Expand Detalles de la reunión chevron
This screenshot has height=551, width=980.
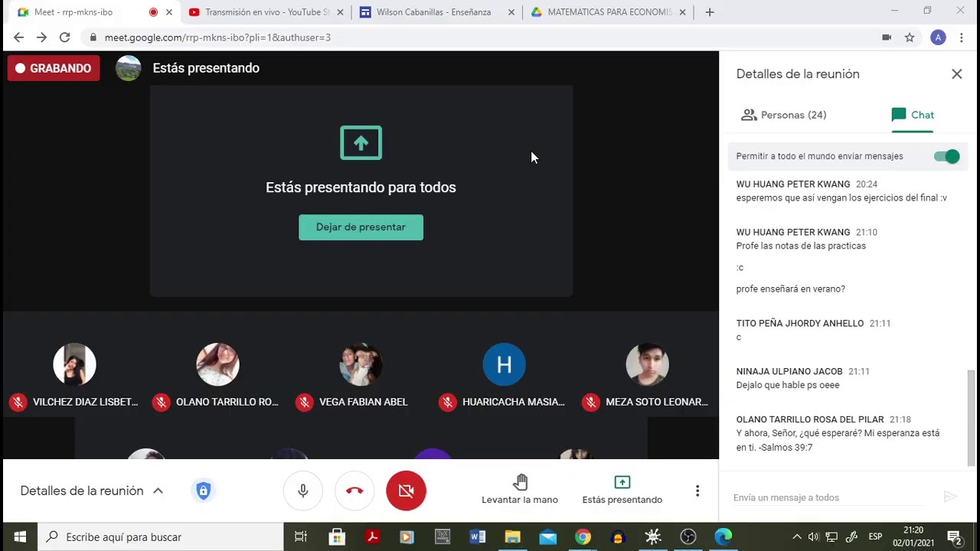click(x=158, y=491)
